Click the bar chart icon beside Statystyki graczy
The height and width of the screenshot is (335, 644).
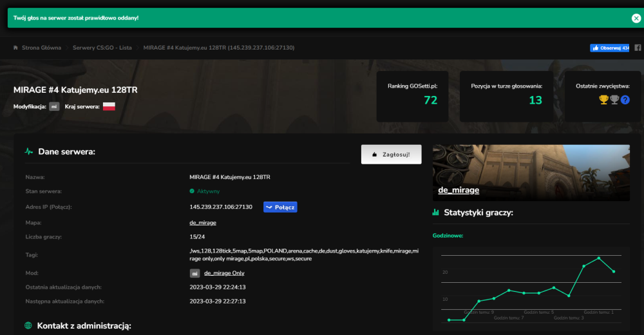(436, 213)
